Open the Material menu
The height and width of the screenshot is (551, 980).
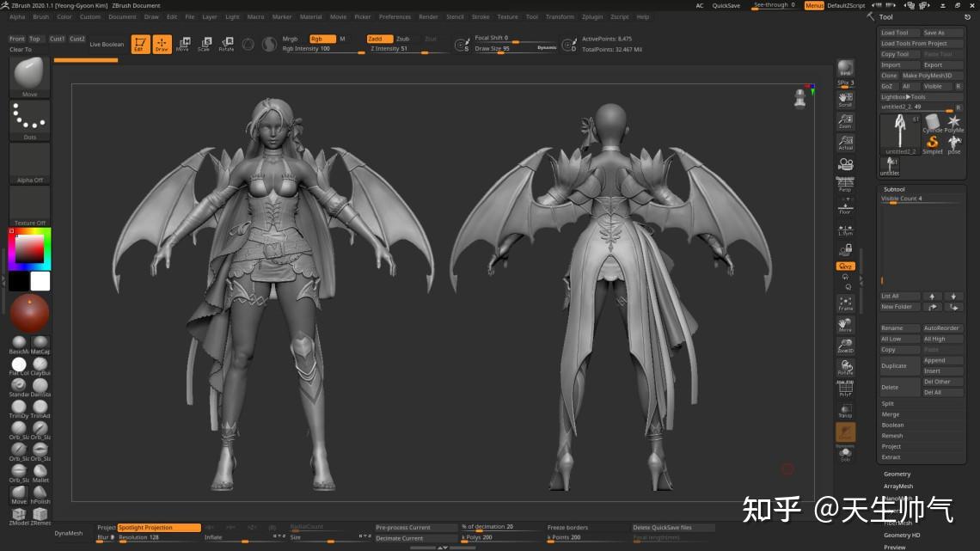pos(310,17)
